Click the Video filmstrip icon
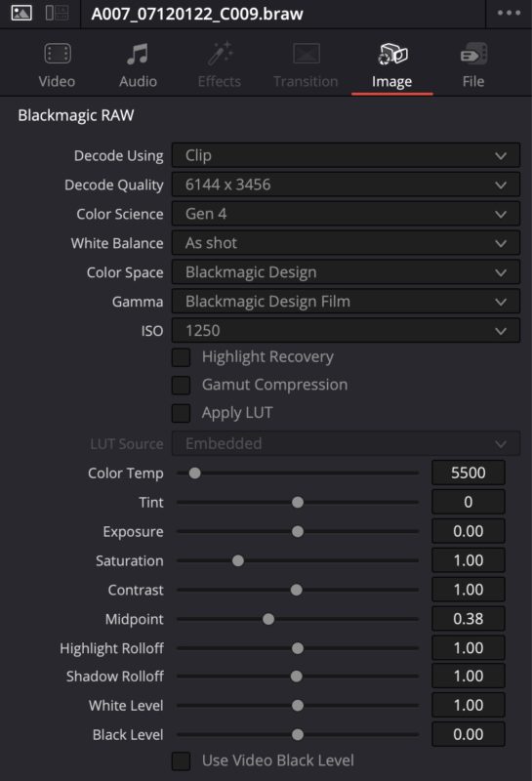 58,54
